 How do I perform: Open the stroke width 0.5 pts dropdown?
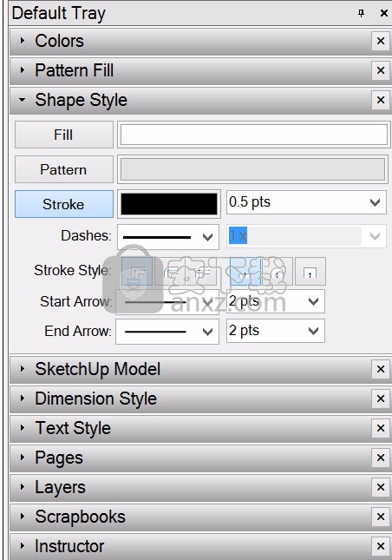[306, 202]
